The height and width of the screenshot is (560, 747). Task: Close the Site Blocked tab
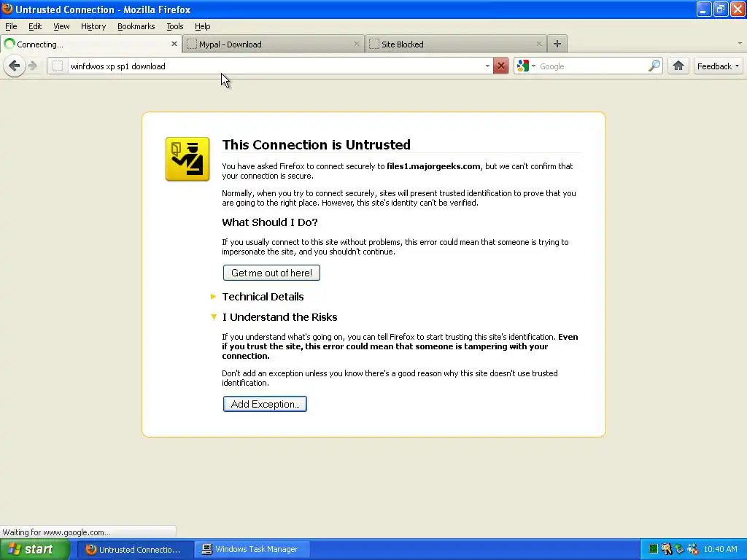pos(539,44)
